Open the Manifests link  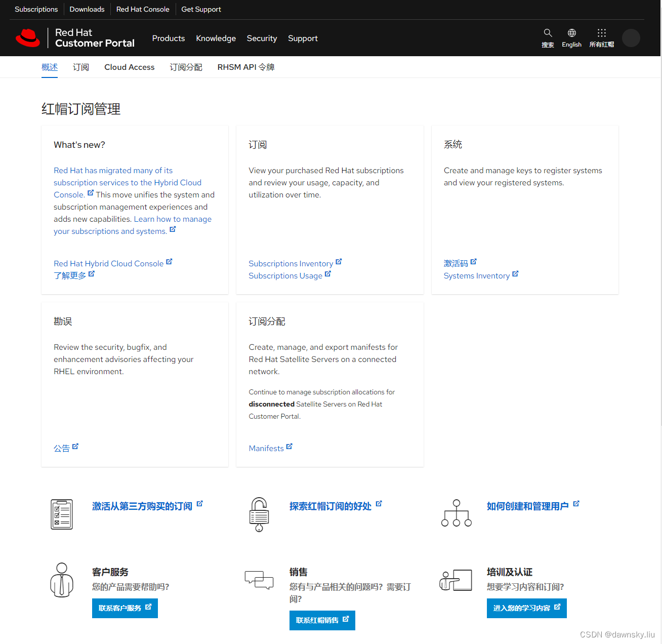click(x=266, y=449)
